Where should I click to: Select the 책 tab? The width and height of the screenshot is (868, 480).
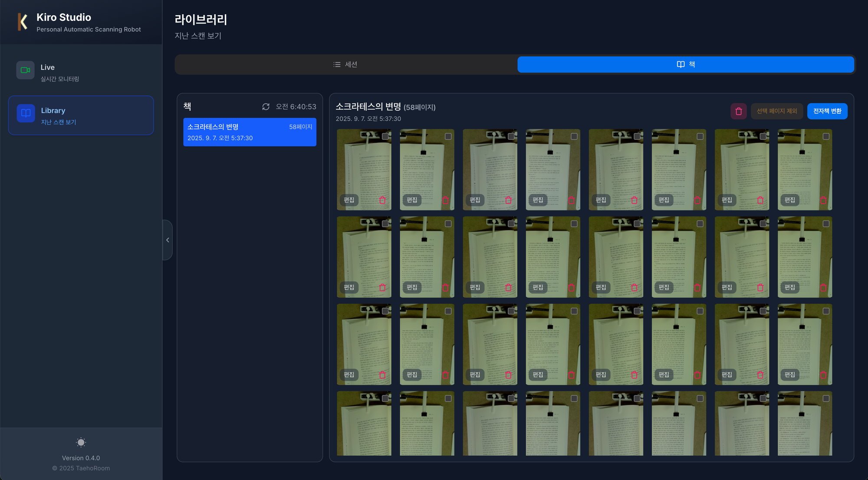686,64
